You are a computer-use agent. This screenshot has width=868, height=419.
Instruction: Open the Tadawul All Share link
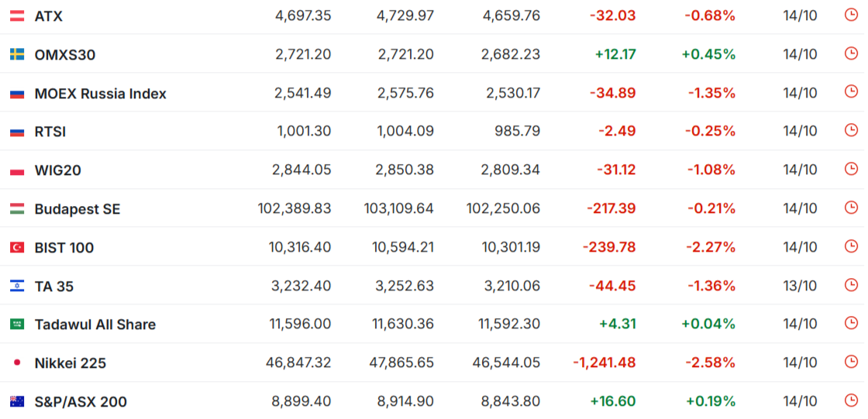[95, 325]
